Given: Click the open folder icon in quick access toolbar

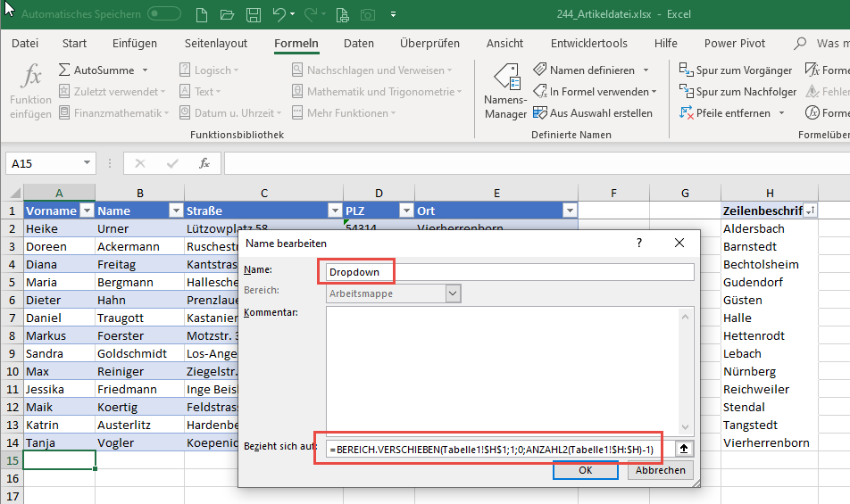Looking at the screenshot, I should [227, 14].
